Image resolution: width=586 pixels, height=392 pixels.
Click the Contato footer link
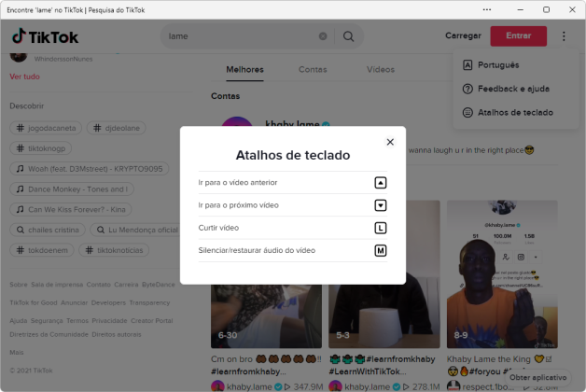[98, 285]
